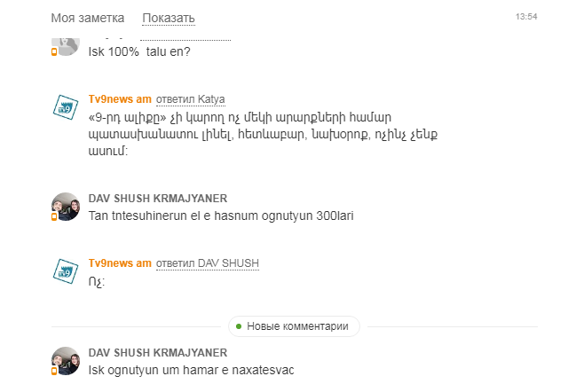
Task: Click mobile icon on DAV SHUSH's last avatar
Action: (54, 372)
